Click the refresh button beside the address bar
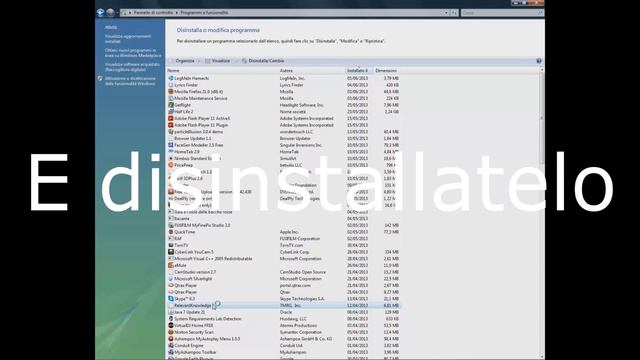 point(454,13)
